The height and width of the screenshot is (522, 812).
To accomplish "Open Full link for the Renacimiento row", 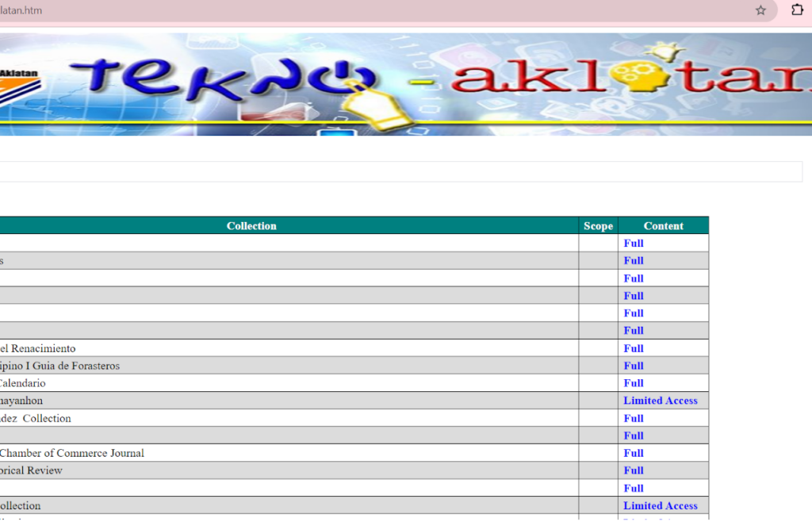I will pyautogui.click(x=633, y=348).
